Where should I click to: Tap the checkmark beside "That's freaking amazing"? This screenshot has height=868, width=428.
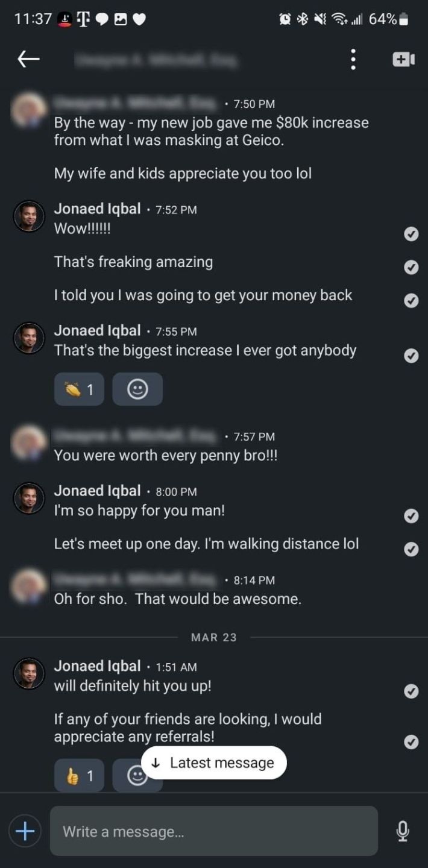pos(411,267)
